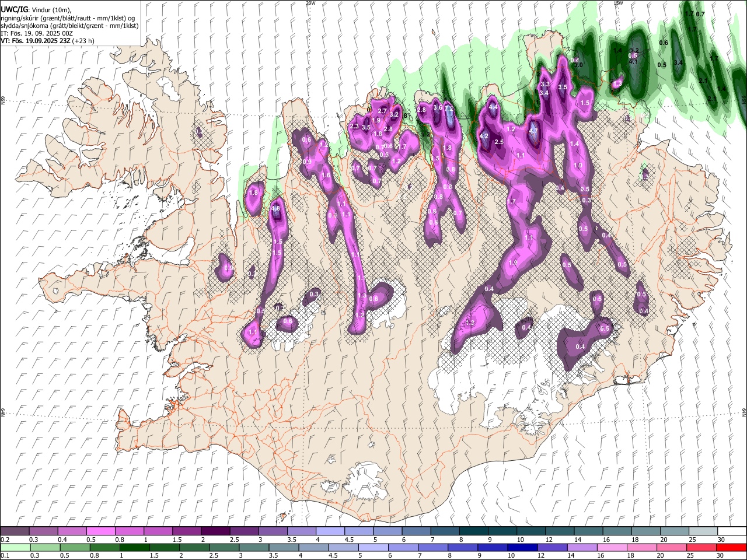Viewport: 747px width, 560px height.
Task: Select the 'VT: Fös. 19.09.2025 23Z (+23 h)' line
Action: [47, 41]
